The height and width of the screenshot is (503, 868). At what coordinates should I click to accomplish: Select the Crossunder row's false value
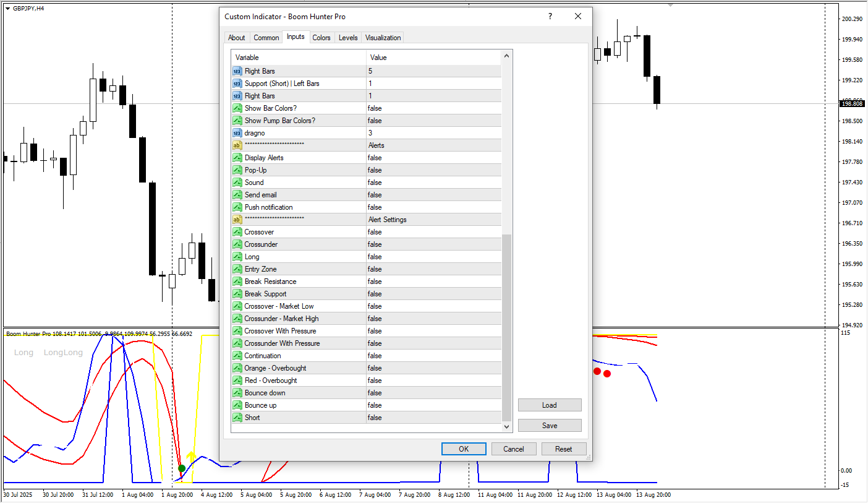(434, 244)
